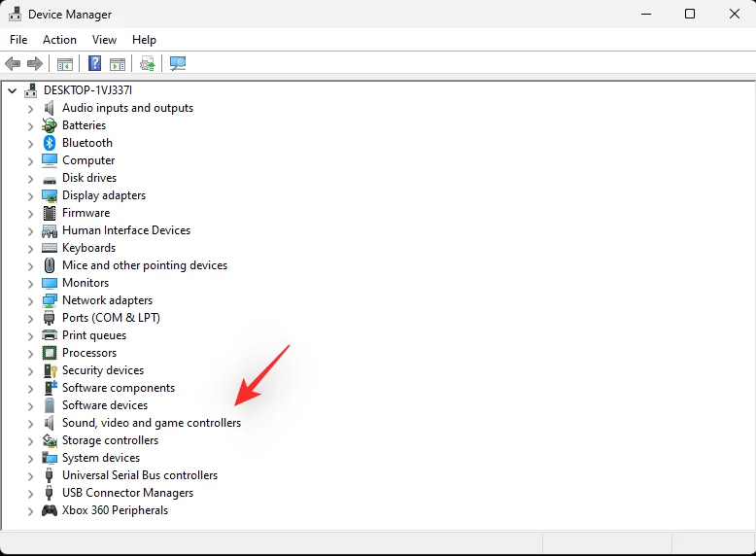Expand the Bluetooth category
The image size is (756, 556).
click(x=30, y=144)
